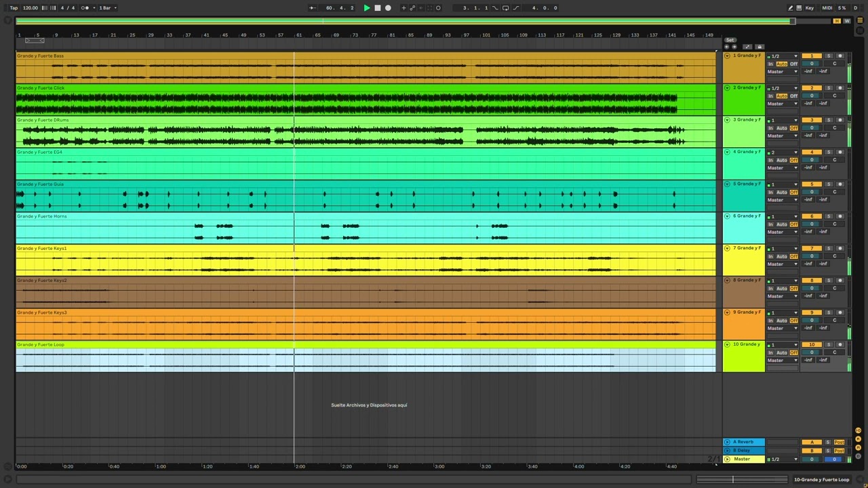
Task: Show the In/Out section IO icon
Action: coord(858,430)
